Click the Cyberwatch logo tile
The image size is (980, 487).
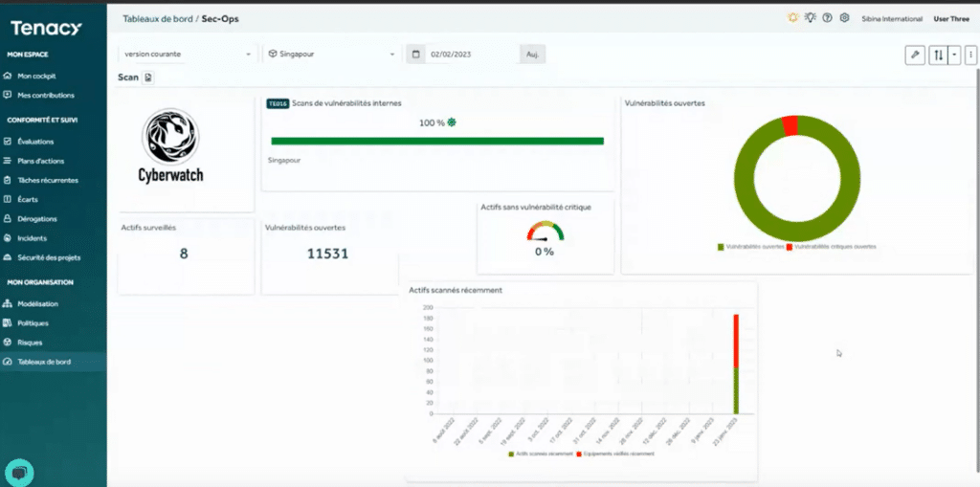click(170, 145)
